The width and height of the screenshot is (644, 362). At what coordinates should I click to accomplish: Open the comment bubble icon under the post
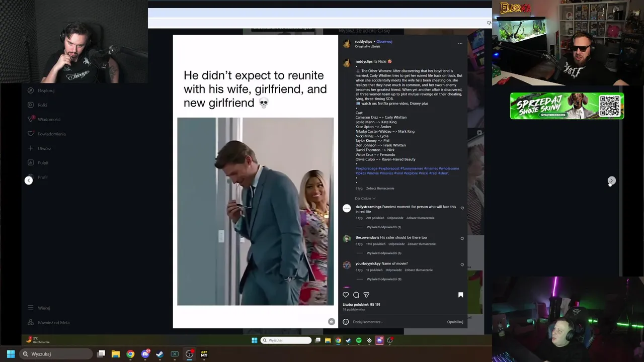point(356,295)
